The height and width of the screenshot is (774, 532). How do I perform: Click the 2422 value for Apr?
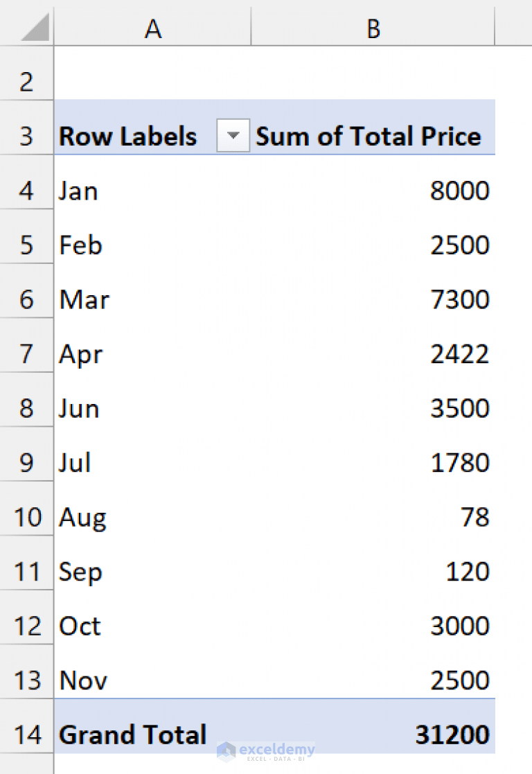tap(461, 354)
